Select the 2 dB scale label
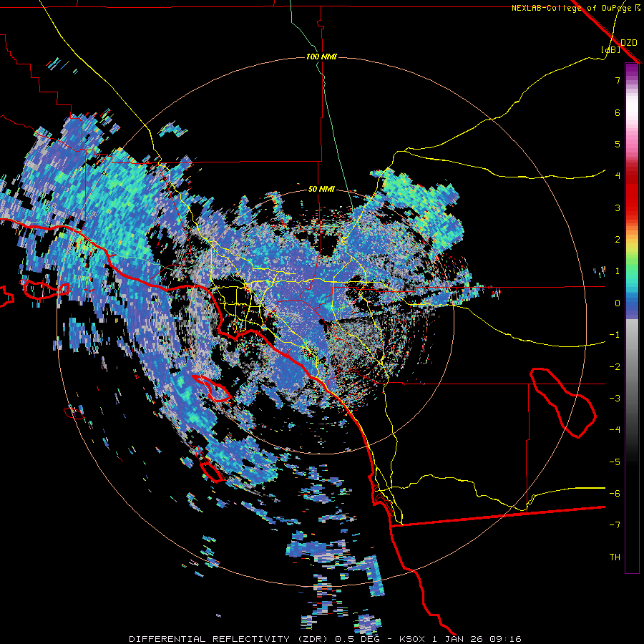 [618, 240]
